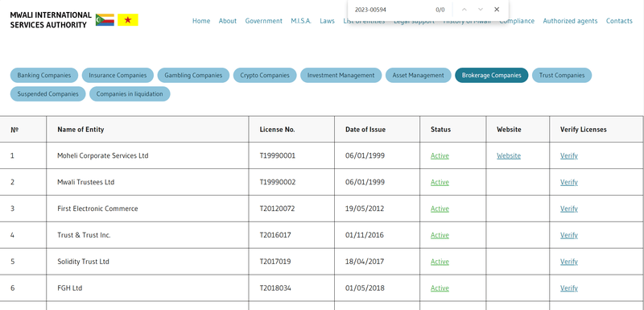Verify license for FGH Ltd
Screen dimensions: 644x310
[569, 287]
